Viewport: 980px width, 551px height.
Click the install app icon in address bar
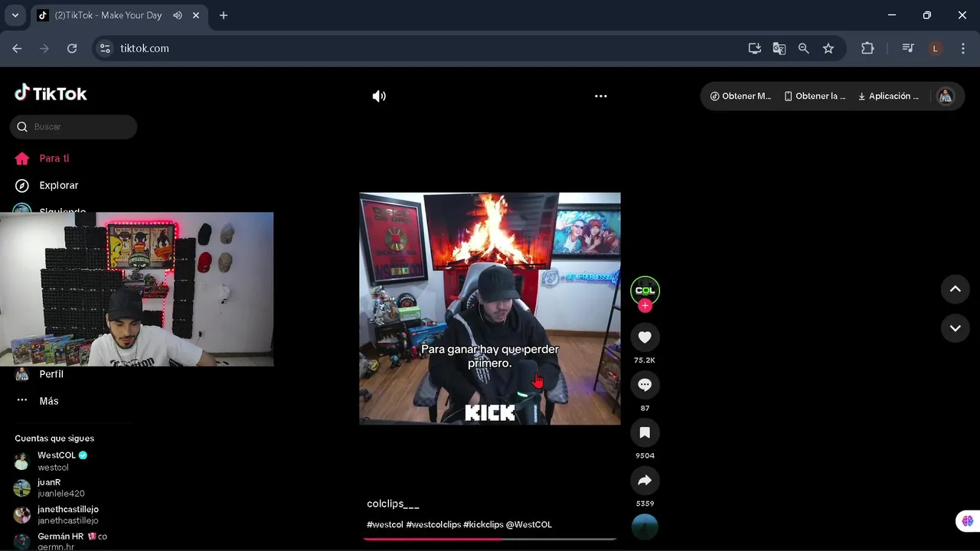(x=755, y=48)
